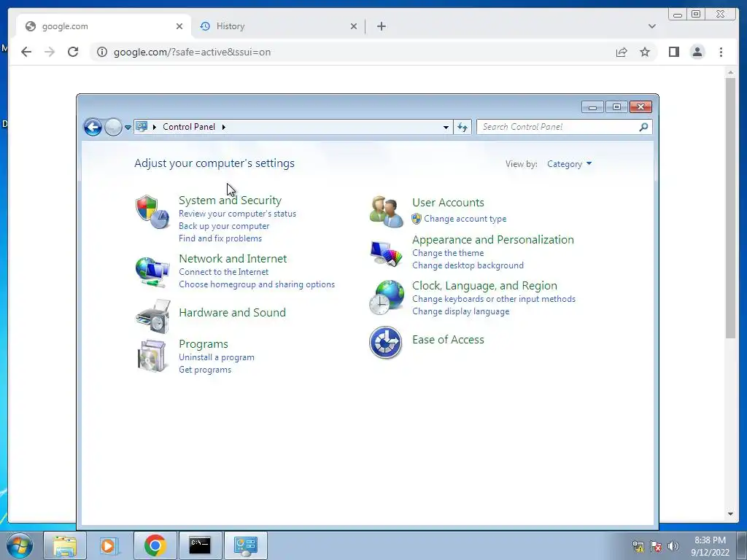Click Connect to the Internet link

(x=223, y=272)
